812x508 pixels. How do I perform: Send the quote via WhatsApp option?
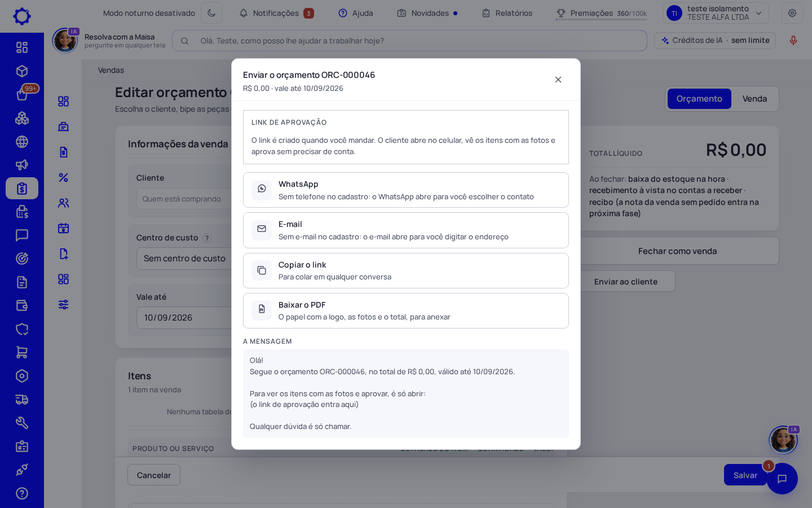tap(406, 190)
